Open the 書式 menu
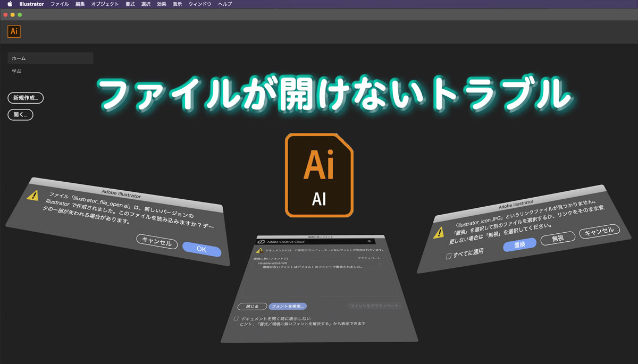This screenshot has width=638, height=364. coord(130,4)
